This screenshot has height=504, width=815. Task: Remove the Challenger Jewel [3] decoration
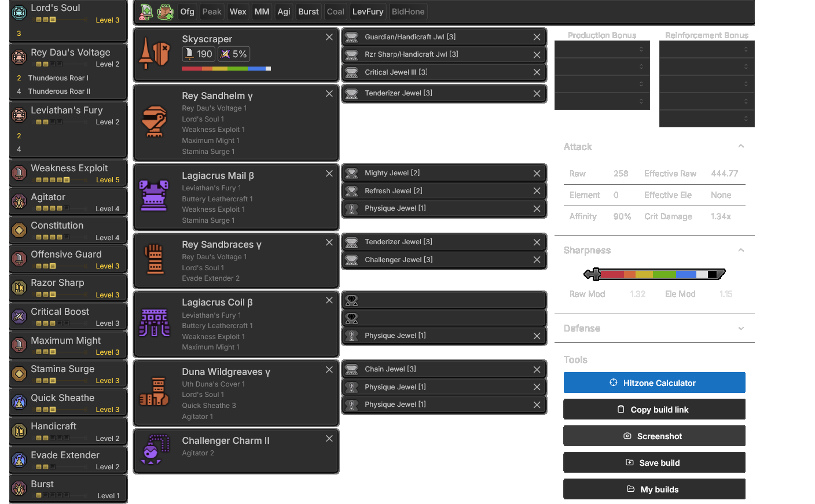pos(537,260)
